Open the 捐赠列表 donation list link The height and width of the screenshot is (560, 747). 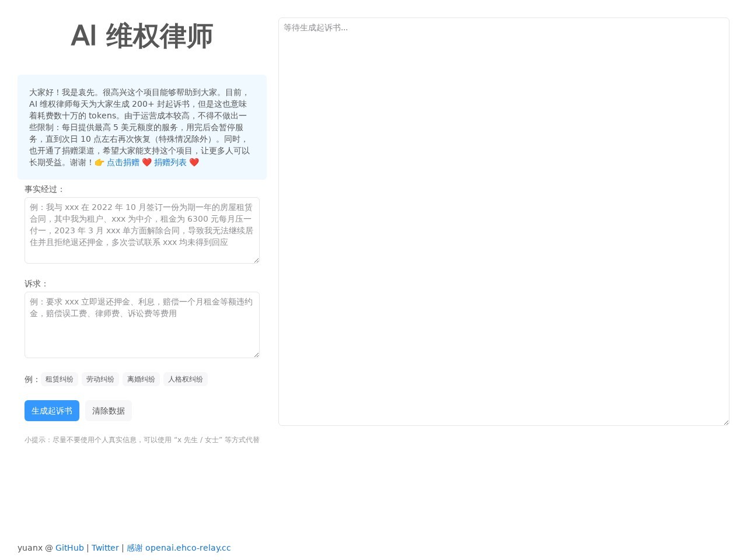point(170,162)
